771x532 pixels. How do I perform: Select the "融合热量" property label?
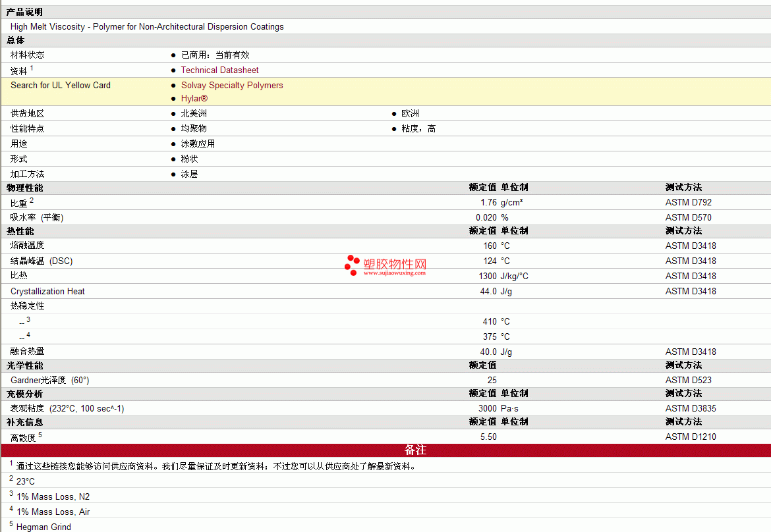(x=27, y=351)
